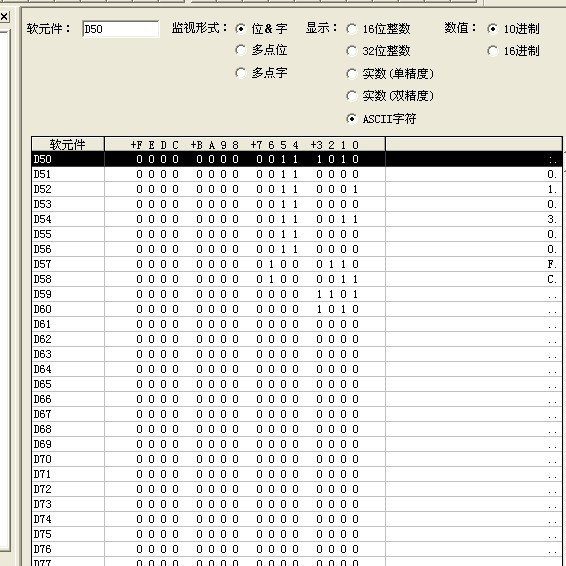566x566 pixels.
Task: Select the D70 device row
Action: 297,459
